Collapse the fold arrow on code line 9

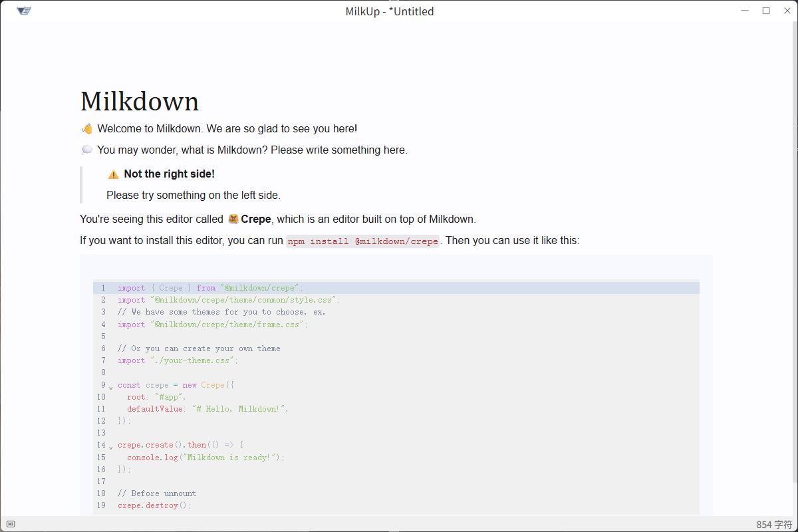click(110, 387)
